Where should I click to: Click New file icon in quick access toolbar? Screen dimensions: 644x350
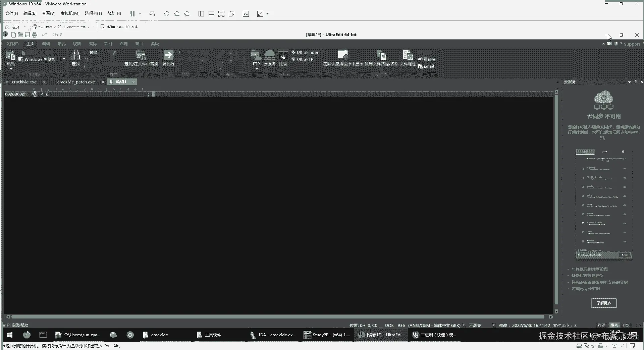click(x=13, y=35)
